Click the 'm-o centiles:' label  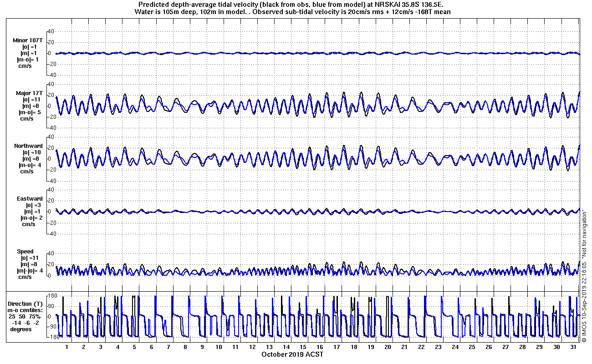tap(25, 310)
